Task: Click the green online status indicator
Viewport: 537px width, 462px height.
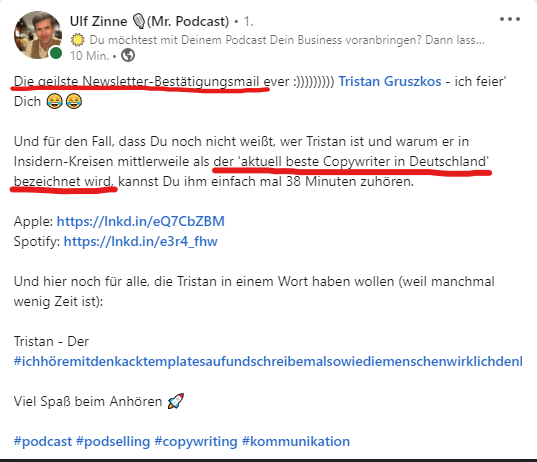Action: pyautogui.click(x=56, y=53)
